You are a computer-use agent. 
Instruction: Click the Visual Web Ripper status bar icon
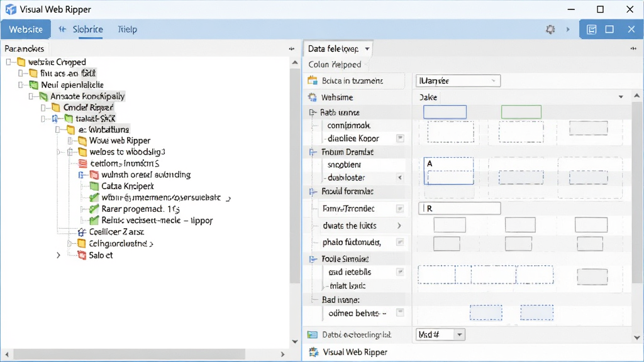[314, 352]
